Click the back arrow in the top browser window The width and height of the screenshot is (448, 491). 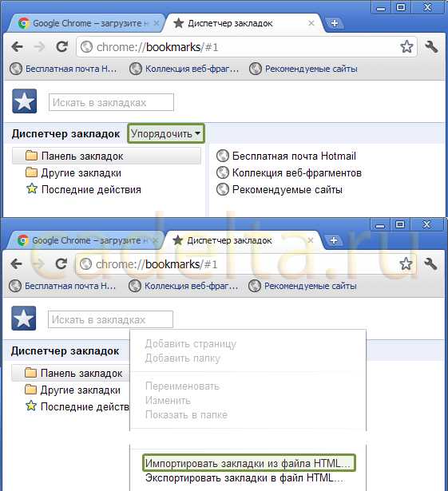coord(18,47)
